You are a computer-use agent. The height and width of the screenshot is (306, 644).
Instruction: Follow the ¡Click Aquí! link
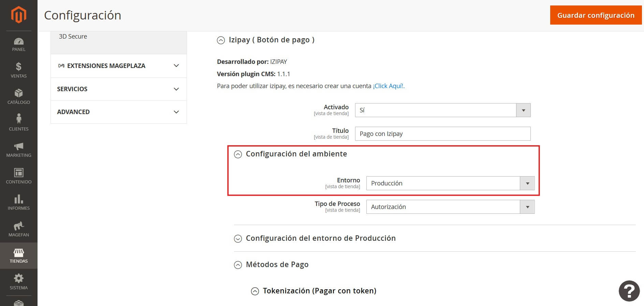[389, 86]
